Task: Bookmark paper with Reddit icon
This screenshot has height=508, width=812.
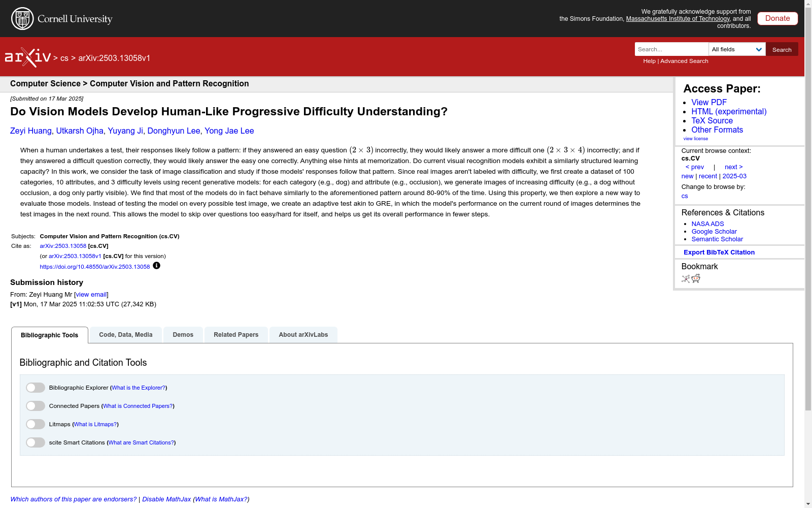Action: coord(696,278)
